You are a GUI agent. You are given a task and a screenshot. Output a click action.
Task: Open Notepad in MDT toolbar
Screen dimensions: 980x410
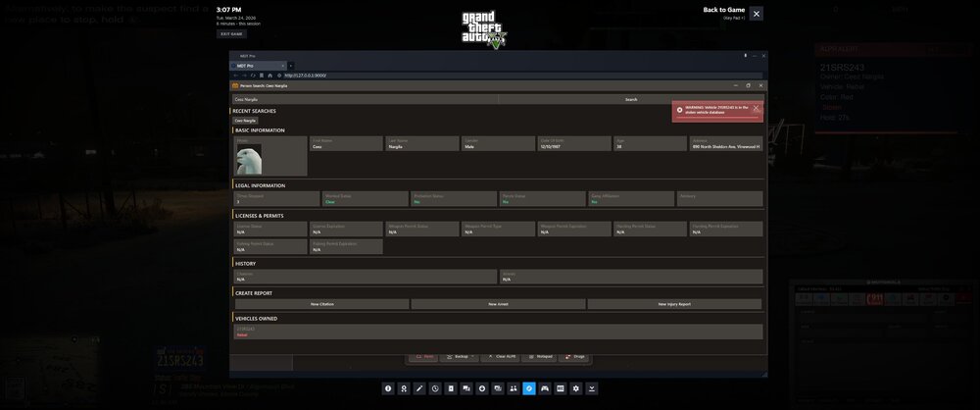click(539, 357)
